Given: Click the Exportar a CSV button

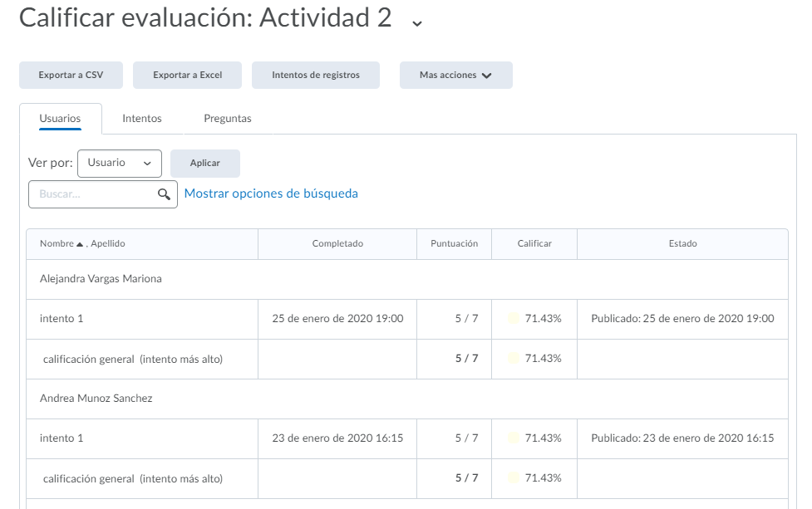Looking at the screenshot, I should [x=71, y=75].
